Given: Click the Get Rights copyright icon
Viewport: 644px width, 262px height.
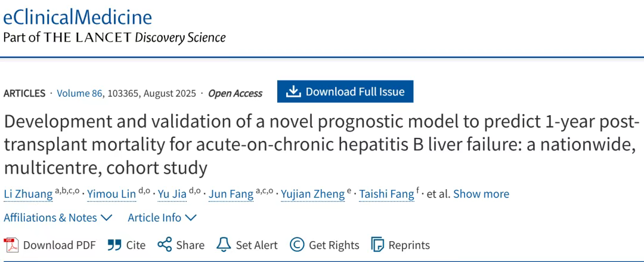Looking at the screenshot, I should (x=297, y=245).
